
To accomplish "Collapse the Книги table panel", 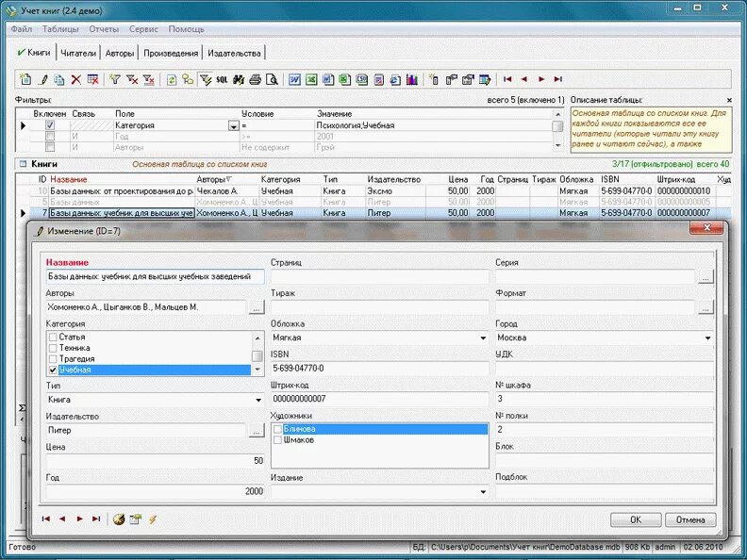I will coord(23,164).
